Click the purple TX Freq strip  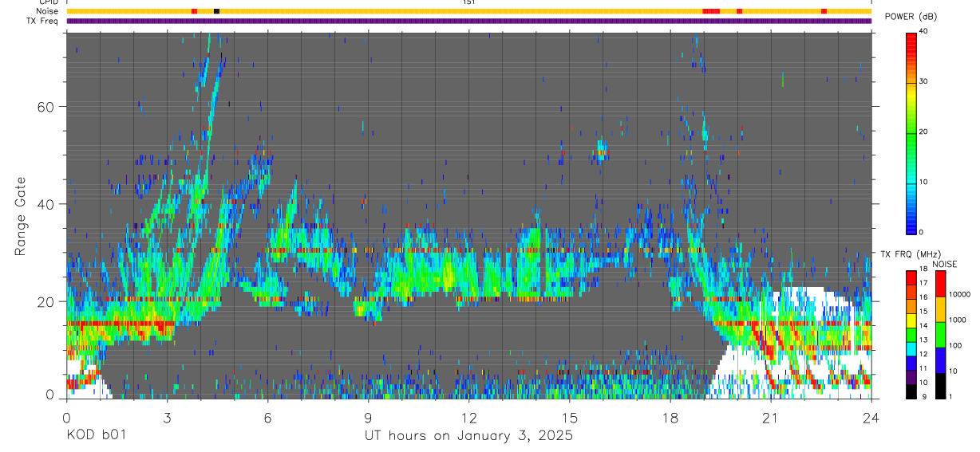pos(469,21)
